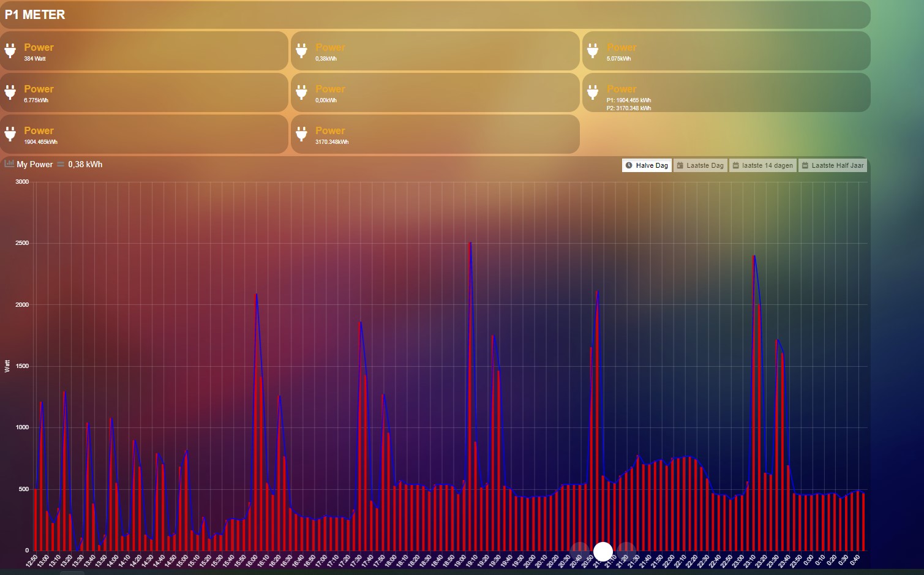The width and height of the screenshot is (924, 575).
Task: Click the 0,38 kWh chart total
Action: (85, 164)
